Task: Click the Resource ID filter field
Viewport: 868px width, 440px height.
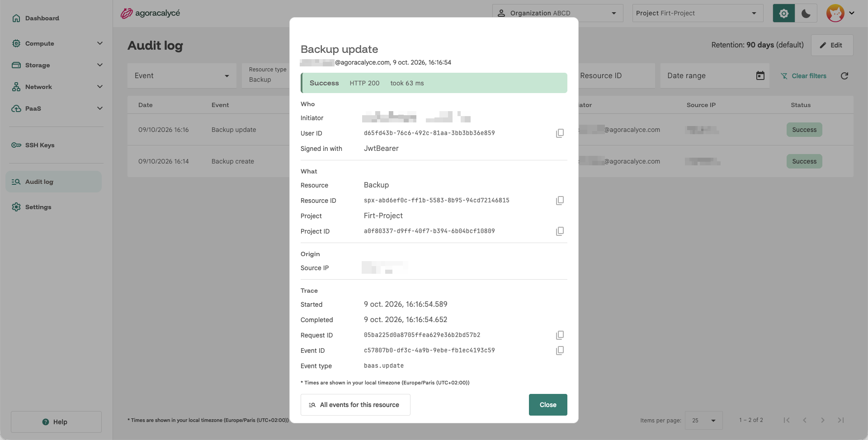Action: click(x=617, y=76)
